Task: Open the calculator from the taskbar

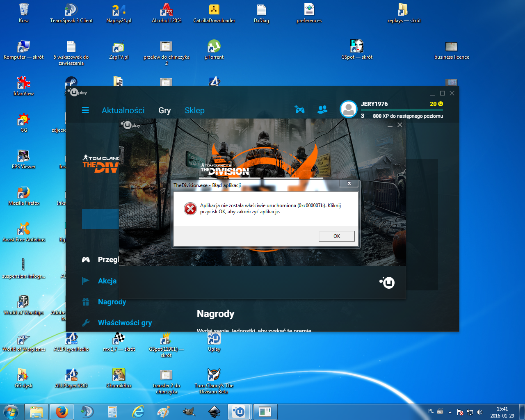Action: tap(113, 412)
